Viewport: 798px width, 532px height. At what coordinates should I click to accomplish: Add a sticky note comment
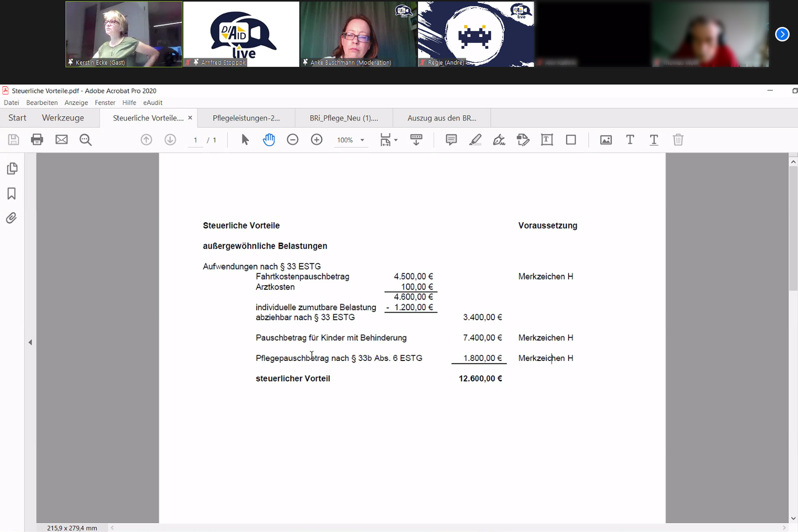click(x=451, y=140)
